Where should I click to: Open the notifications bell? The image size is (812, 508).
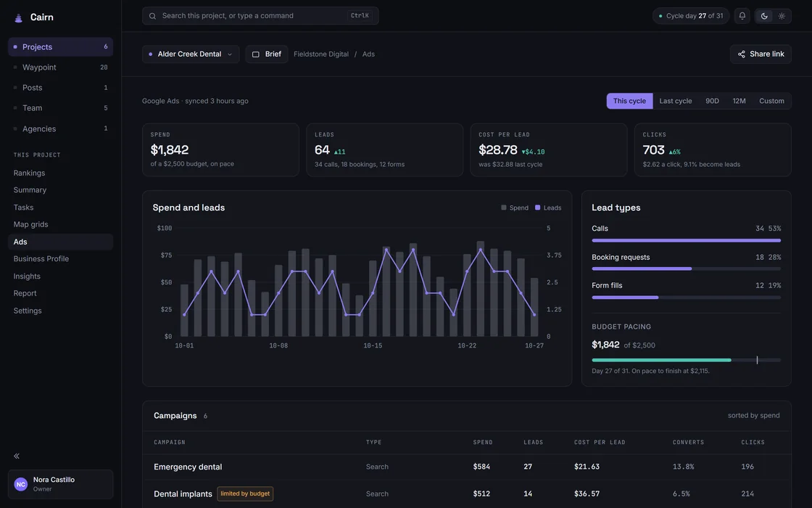tap(742, 16)
